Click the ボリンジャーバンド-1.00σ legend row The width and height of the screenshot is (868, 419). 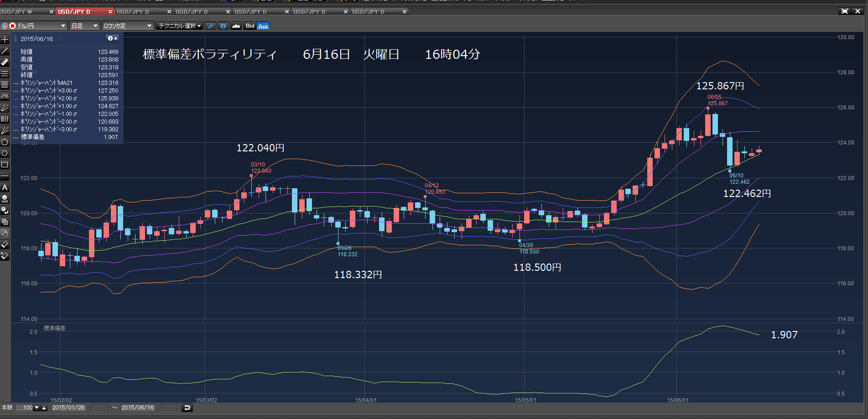(67, 114)
